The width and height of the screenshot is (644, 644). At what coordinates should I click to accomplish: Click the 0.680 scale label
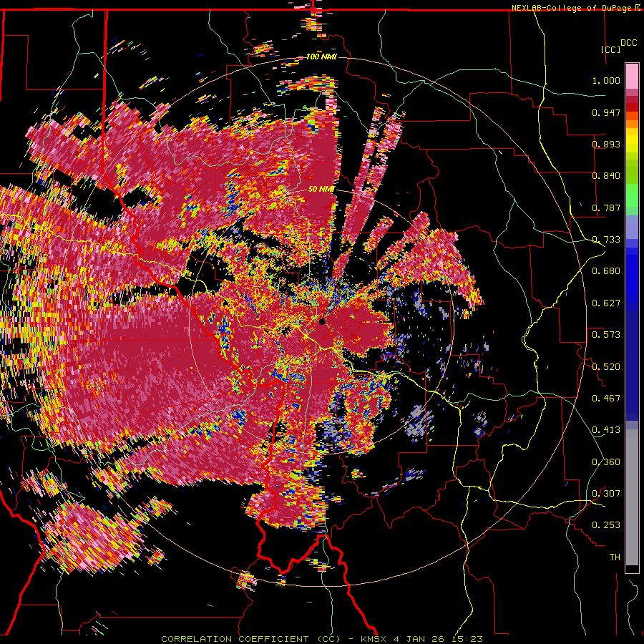coord(606,271)
